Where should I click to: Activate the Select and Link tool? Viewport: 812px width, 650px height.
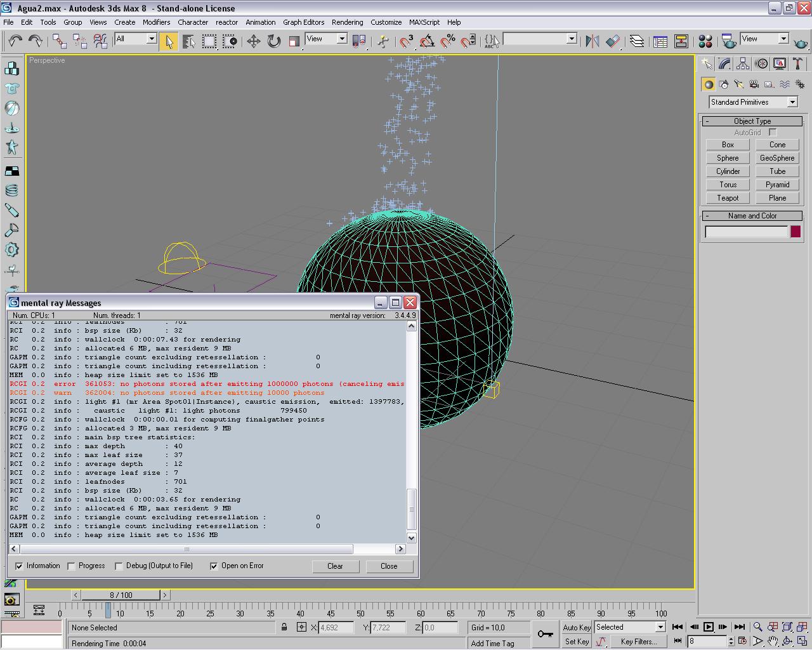(x=60, y=41)
